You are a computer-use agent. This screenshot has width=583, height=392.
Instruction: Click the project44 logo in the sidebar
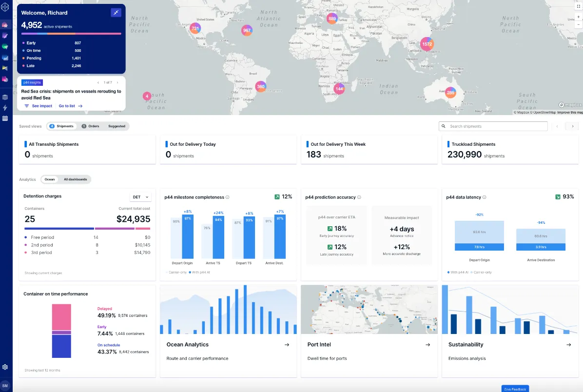(x=5, y=7)
